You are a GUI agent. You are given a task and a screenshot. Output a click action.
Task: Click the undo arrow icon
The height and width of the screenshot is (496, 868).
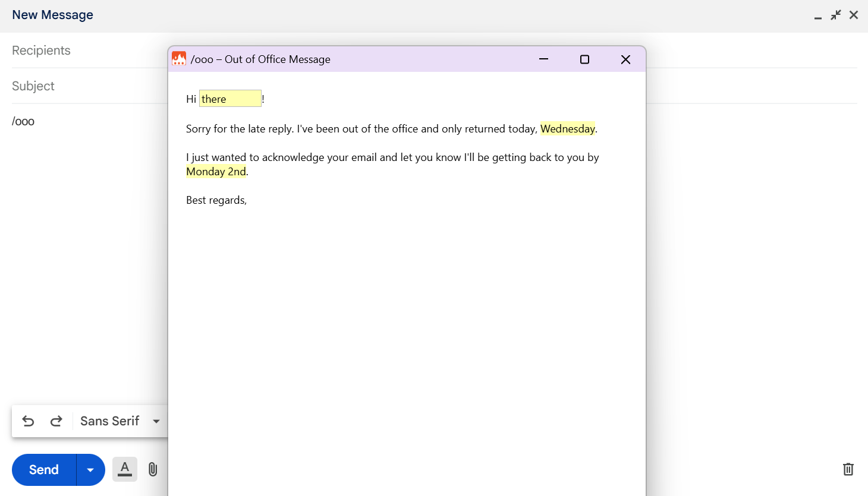pyautogui.click(x=28, y=421)
